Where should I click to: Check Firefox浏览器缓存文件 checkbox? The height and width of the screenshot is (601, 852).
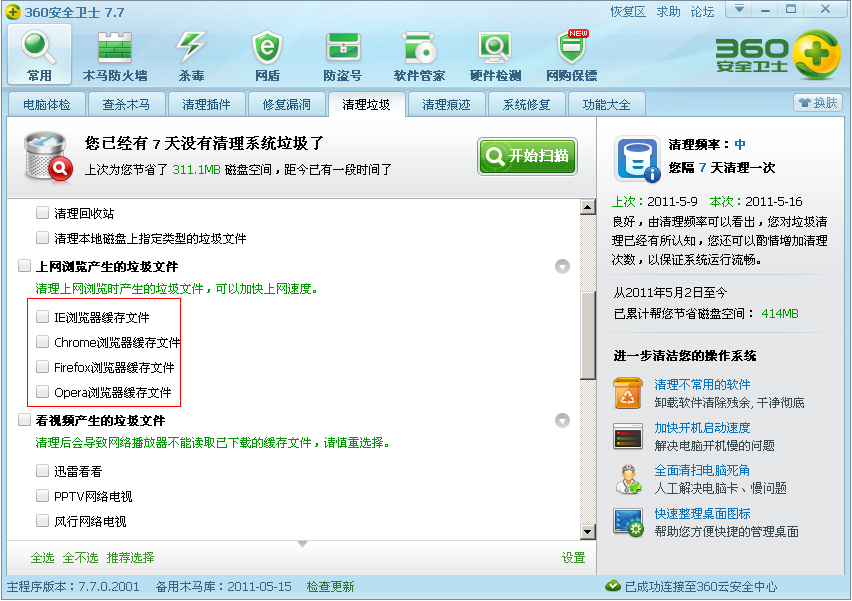[x=42, y=367]
